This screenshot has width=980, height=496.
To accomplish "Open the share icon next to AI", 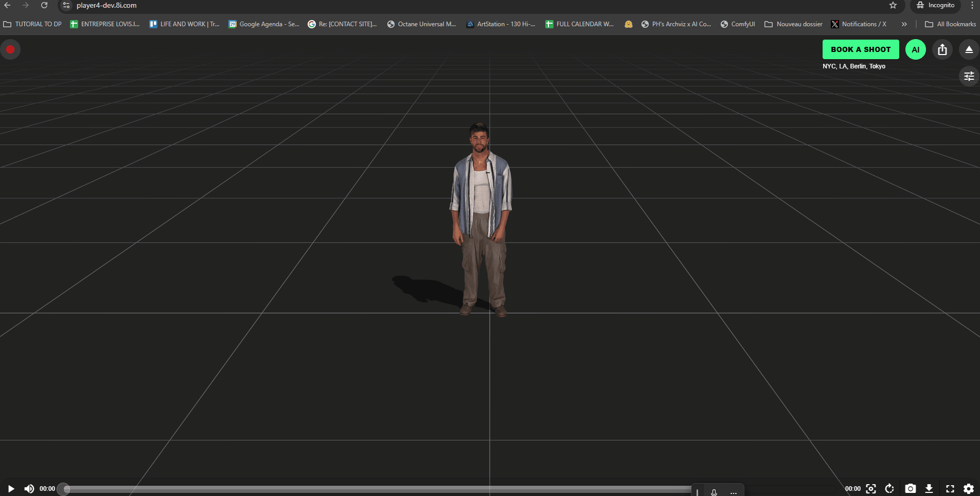I will tap(942, 49).
